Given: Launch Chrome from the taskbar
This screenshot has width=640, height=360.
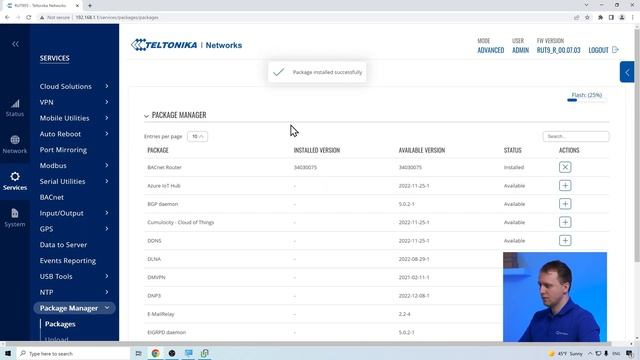Looking at the screenshot, I should tap(155, 353).
